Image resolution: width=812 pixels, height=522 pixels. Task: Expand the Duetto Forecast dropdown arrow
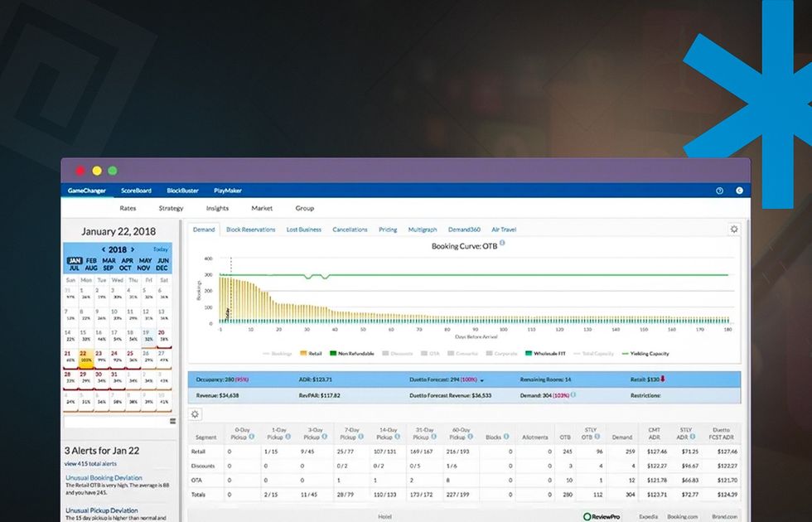(482, 380)
